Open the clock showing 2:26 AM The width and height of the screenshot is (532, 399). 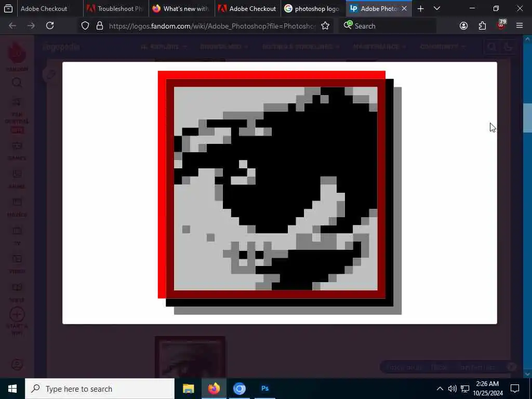487,389
